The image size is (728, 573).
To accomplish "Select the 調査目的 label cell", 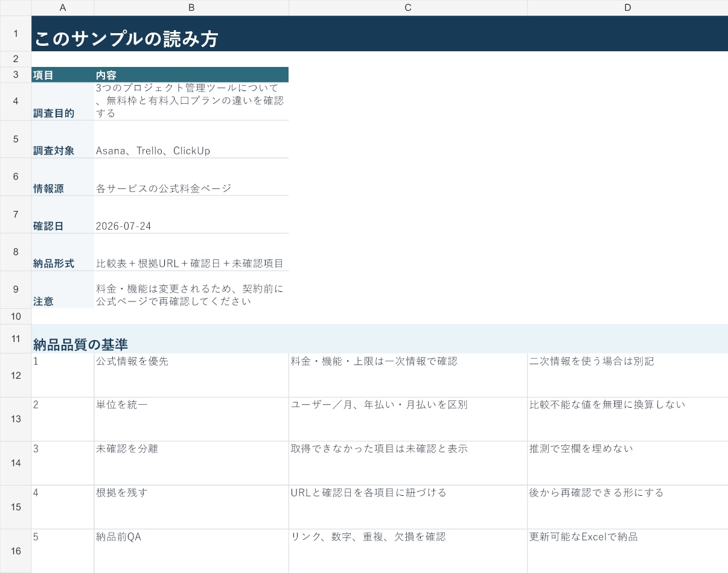I will [x=63, y=101].
